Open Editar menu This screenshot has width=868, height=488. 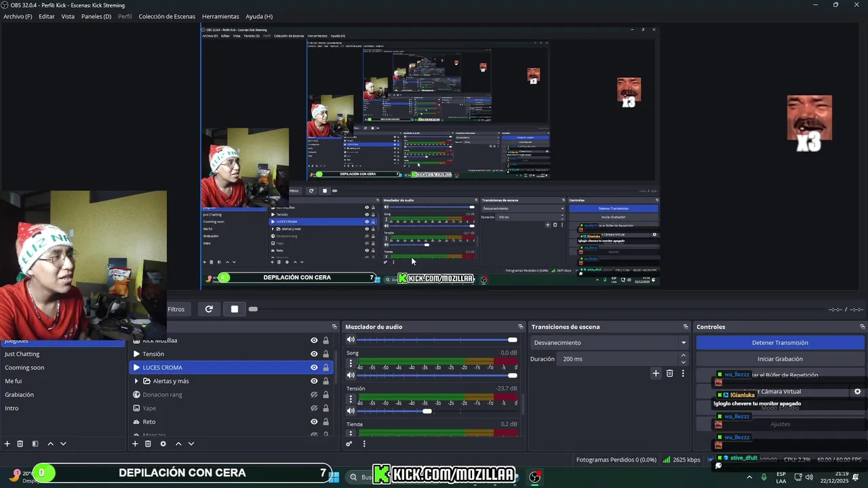[x=47, y=16]
